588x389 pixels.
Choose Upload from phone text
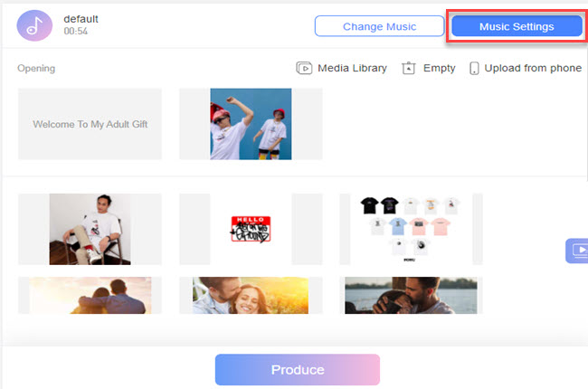pyautogui.click(x=533, y=68)
